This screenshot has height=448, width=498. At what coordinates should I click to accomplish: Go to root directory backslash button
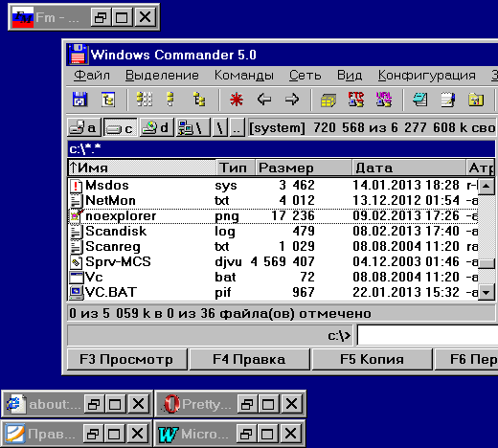pos(220,128)
